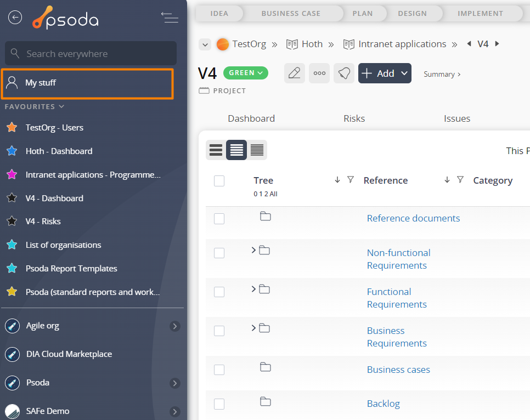530x420 pixels.
Task: Select the medium row spacing view icon
Action: tap(236, 150)
